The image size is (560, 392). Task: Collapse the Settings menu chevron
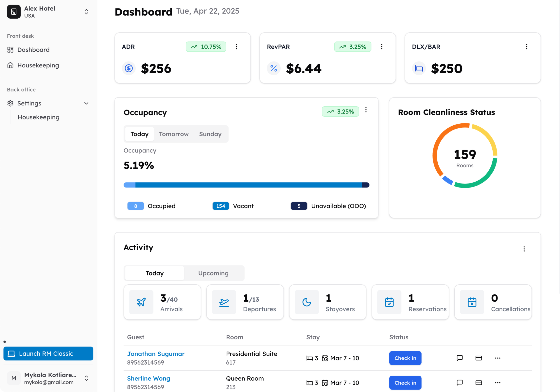tap(86, 103)
